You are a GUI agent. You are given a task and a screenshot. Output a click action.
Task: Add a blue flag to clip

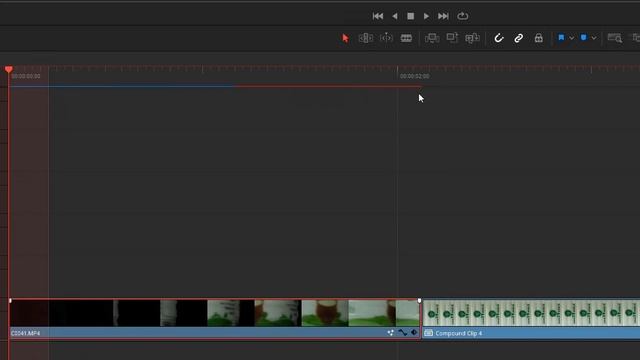click(561, 38)
